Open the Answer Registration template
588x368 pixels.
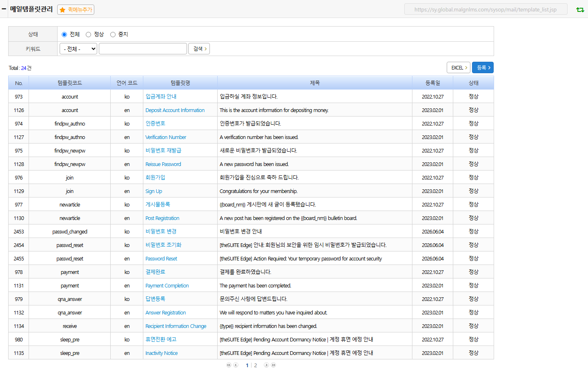[166, 312]
